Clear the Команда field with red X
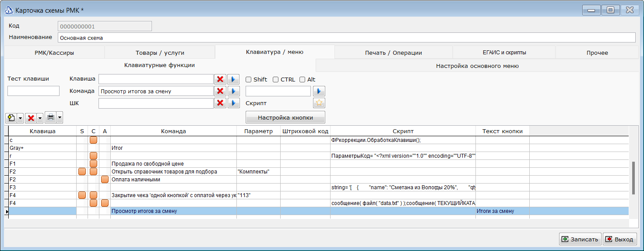This screenshot has width=644, height=251. (x=220, y=91)
